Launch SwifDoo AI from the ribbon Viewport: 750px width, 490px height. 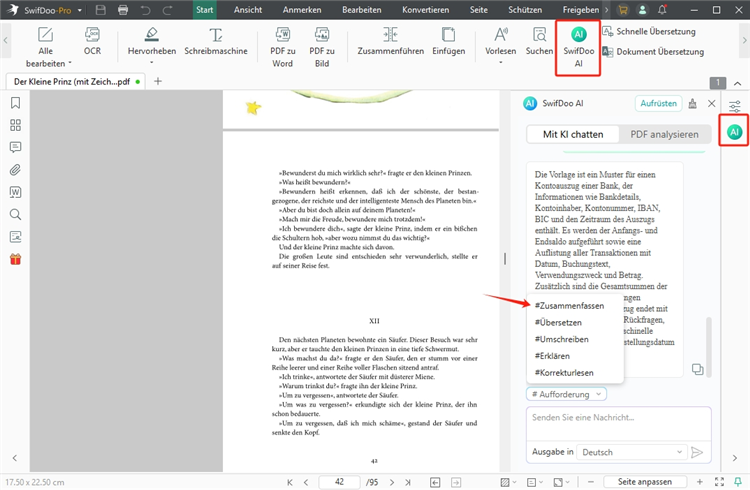[578, 47]
